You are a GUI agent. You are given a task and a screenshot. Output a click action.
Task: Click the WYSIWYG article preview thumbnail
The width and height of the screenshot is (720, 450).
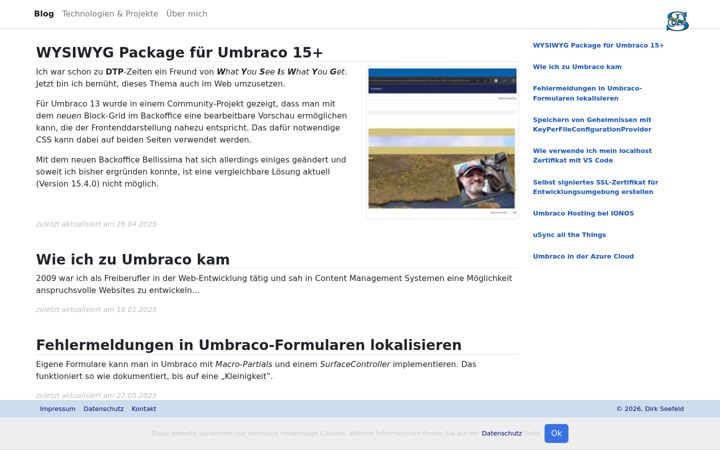coord(443,140)
